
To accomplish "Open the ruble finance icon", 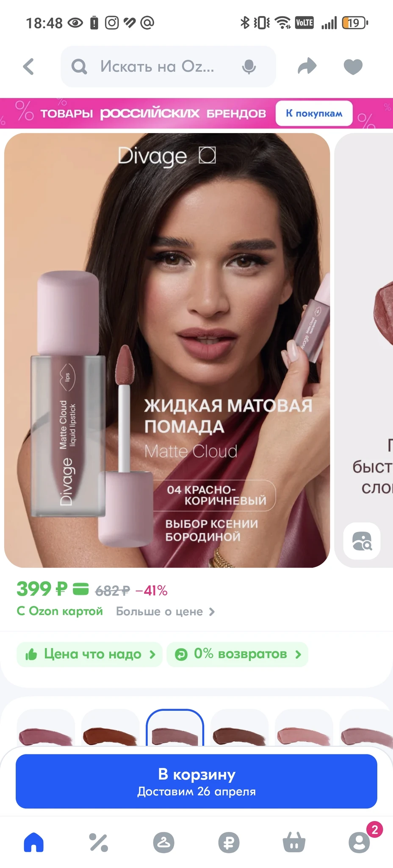I will [229, 843].
